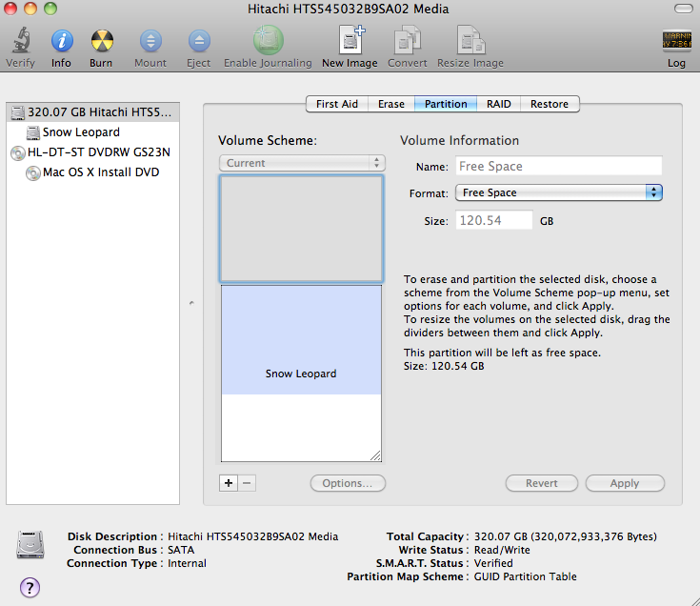Click the Snow Leopard volume icon in sidebar
Viewport: 700px width, 606px height.
click(32, 132)
